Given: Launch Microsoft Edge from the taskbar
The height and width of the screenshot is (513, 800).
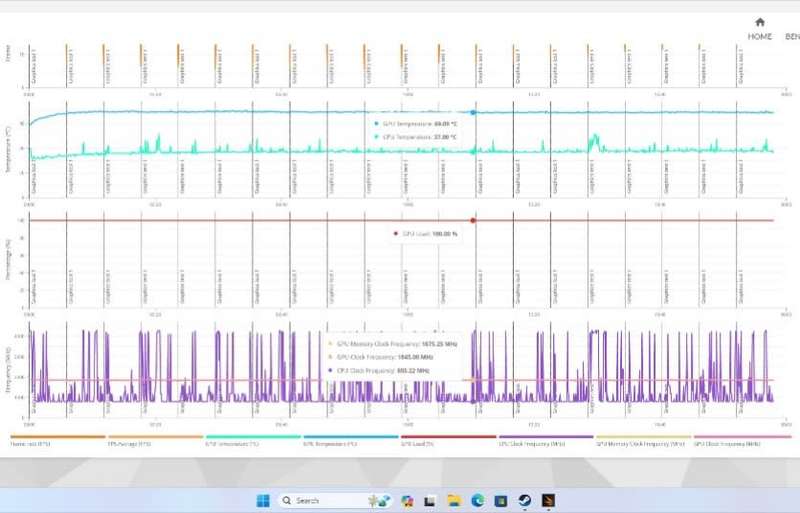Looking at the screenshot, I should (x=478, y=501).
